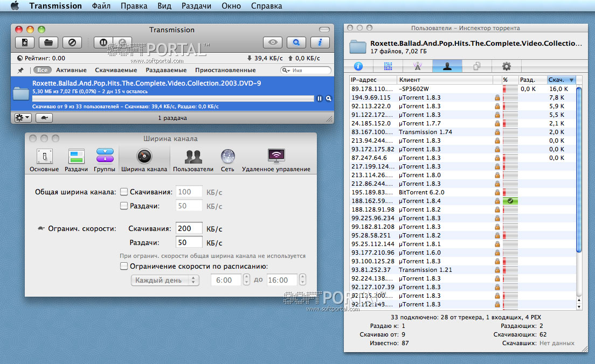The height and width of the screenshot is (364, 595).
Task: Enable the global Скачивания bandwidth limit checkbox
Action: pos(124,192)
